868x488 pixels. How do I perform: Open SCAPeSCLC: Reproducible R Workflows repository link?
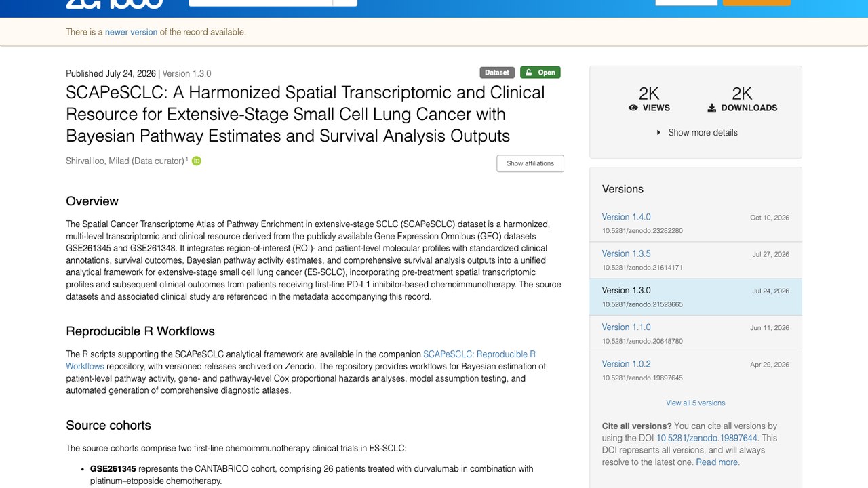(x=300, y=360)
